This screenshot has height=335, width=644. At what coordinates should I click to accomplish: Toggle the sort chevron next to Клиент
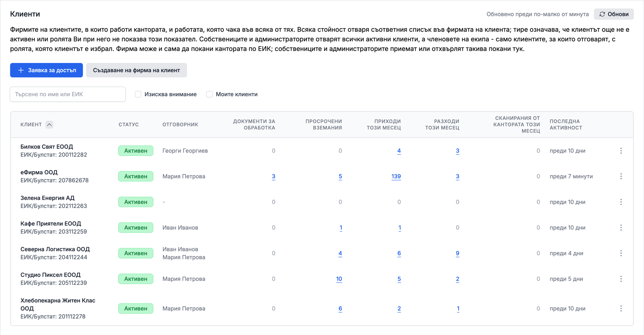[49, 125]
